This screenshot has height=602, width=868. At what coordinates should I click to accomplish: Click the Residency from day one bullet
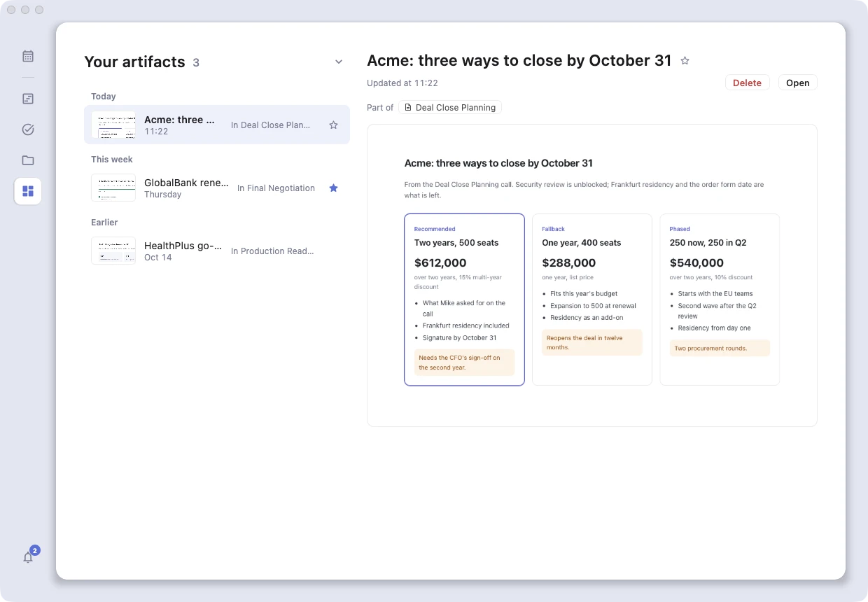click(714, 328)
